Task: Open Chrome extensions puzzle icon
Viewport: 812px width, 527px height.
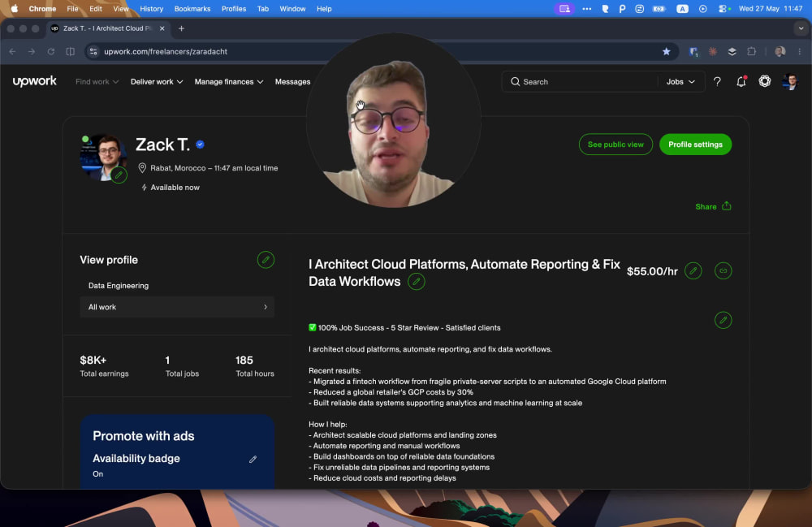Action: [751, 51]
